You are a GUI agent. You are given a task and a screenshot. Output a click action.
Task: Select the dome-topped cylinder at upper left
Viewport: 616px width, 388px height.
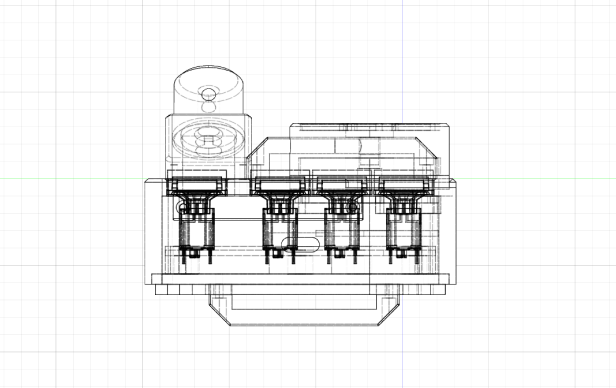209,90
